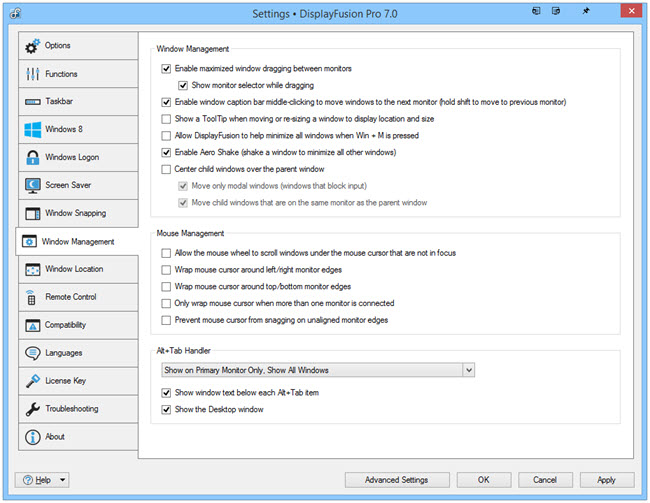The image size is (650, 503).
Task: Click the Functions sliders icon
Action: coord(32,74)
